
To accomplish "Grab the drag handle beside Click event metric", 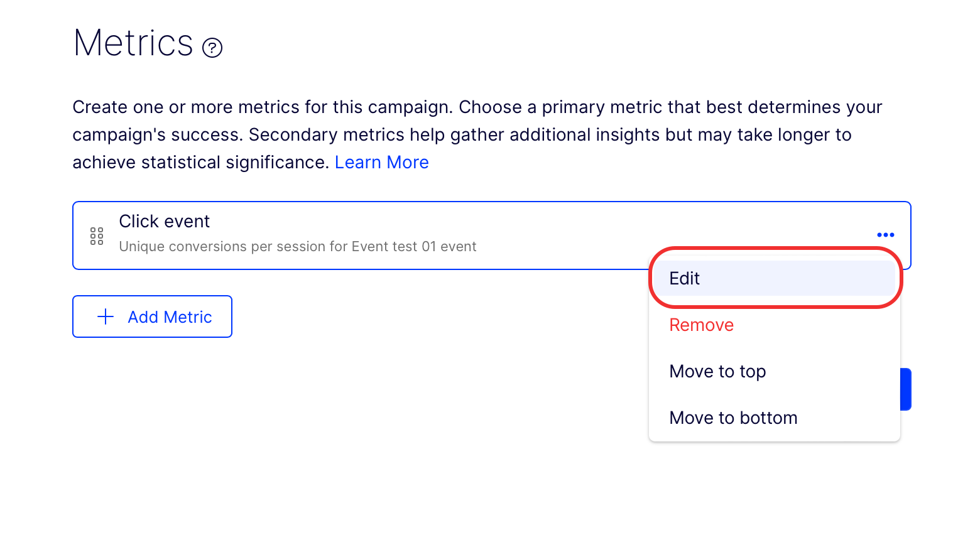I will [96, 235].
